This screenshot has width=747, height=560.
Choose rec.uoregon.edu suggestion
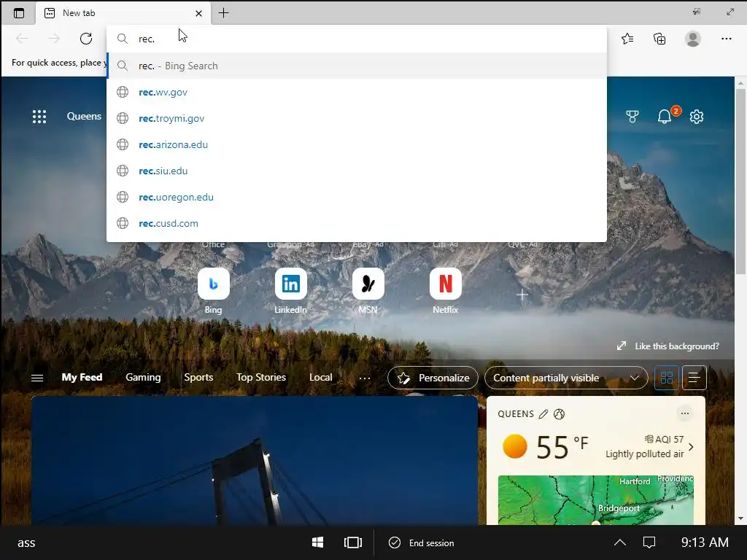[x=356, y=197]
